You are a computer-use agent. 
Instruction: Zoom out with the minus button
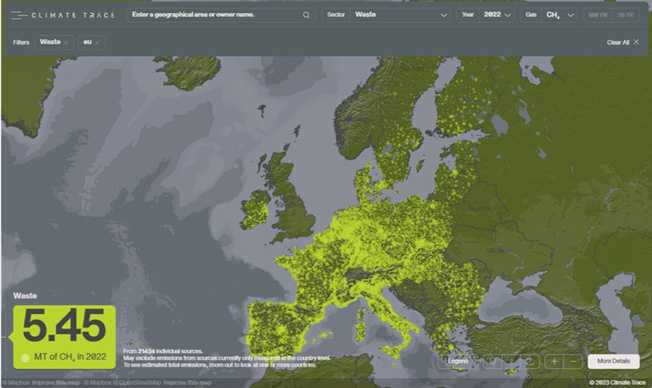click(x=573, y=361)
